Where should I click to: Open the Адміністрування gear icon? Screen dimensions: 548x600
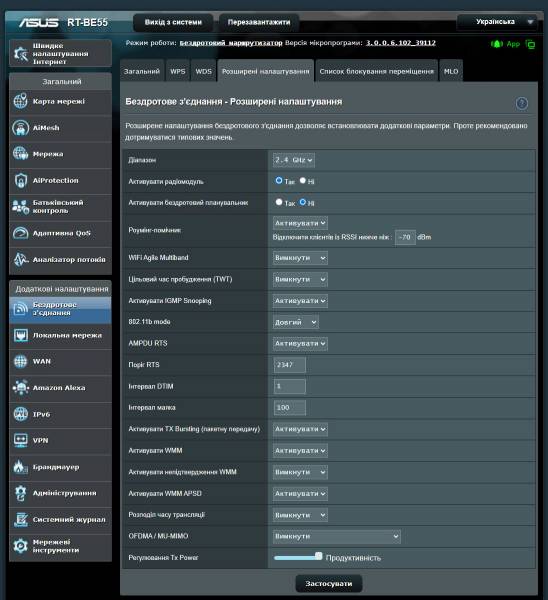[x=21, y=493]
